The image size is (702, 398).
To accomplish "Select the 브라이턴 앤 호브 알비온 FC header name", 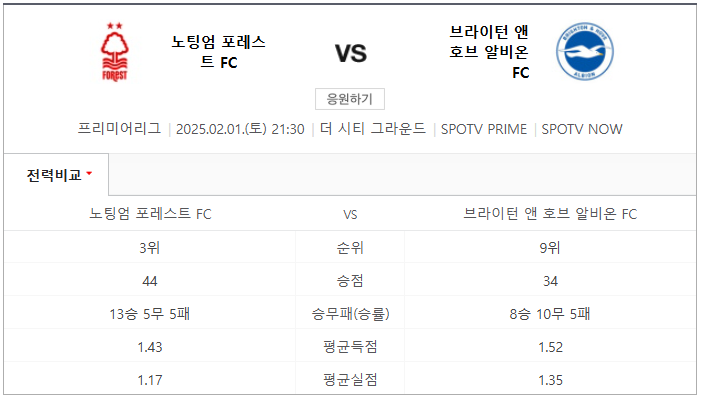I will point(489,52).
